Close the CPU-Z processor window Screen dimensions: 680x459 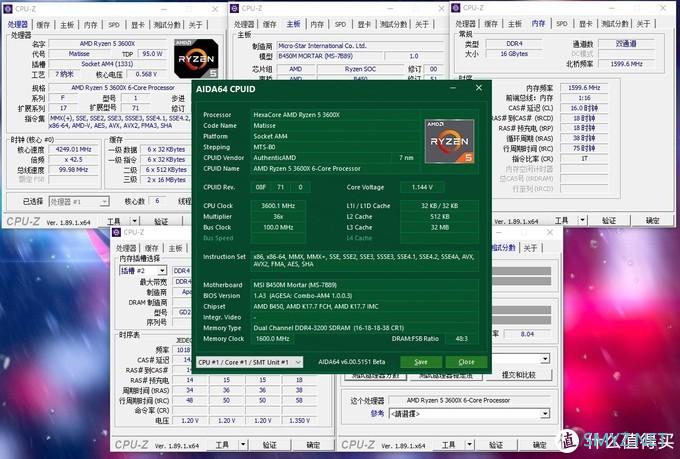pyautogui.click(x=215, y=9)
